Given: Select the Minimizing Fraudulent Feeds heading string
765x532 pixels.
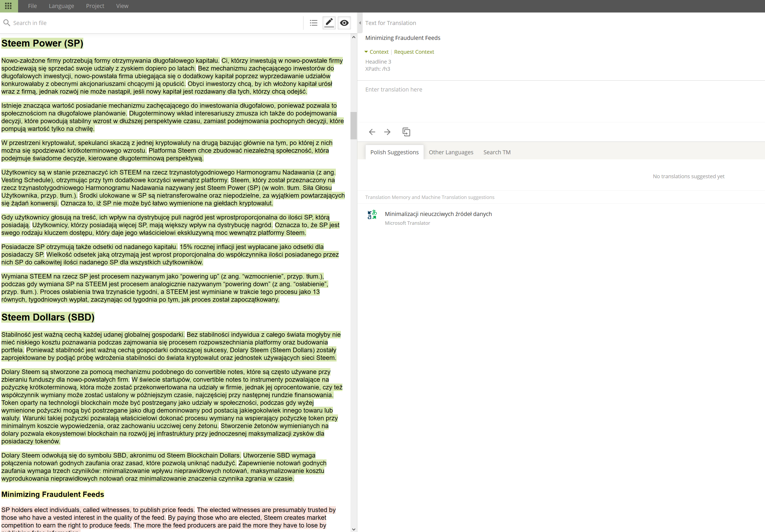Looking at the screenshot, I should click(53, 494).
